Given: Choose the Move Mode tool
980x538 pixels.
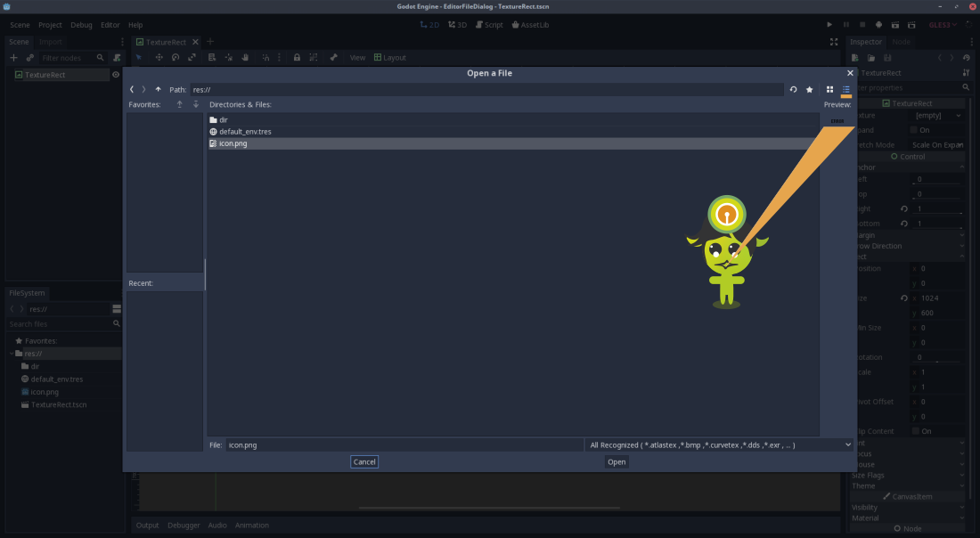Looking at the screenshot, I should (159, 58).
